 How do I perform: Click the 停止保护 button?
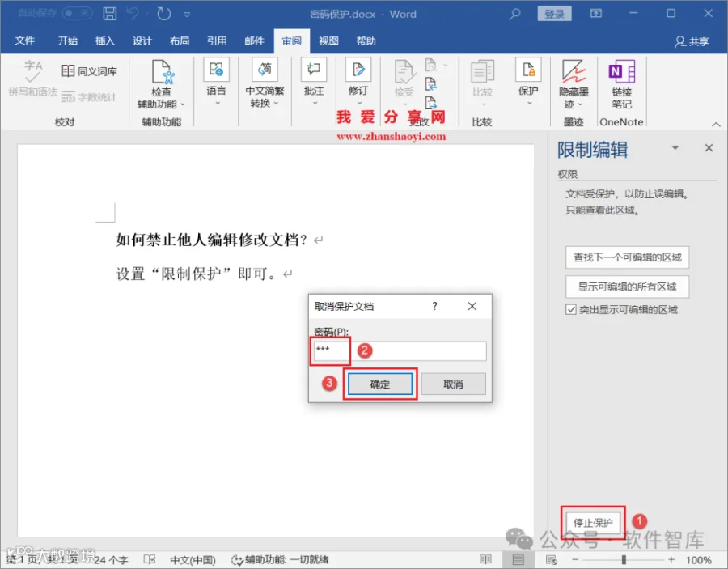tap(593, 523)
